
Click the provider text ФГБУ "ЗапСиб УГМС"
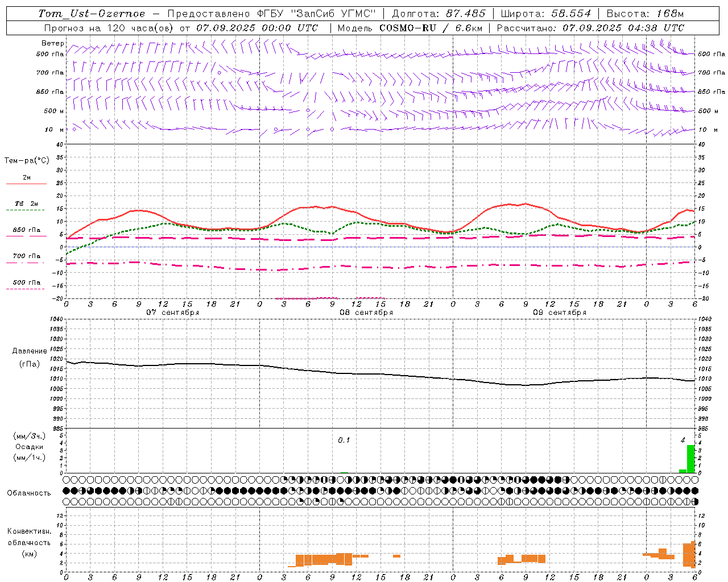[x=317, y=14]
